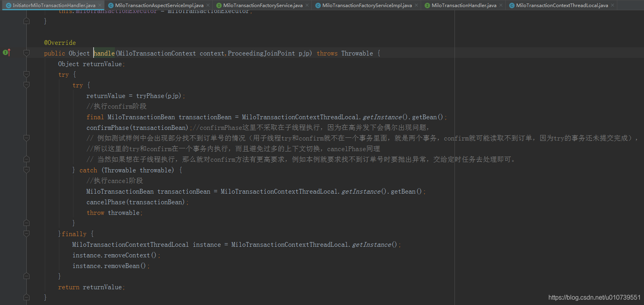Switch to InitiatorMiloTransactionHandler.java tab
644x305 pixels.
coord(54,6)
